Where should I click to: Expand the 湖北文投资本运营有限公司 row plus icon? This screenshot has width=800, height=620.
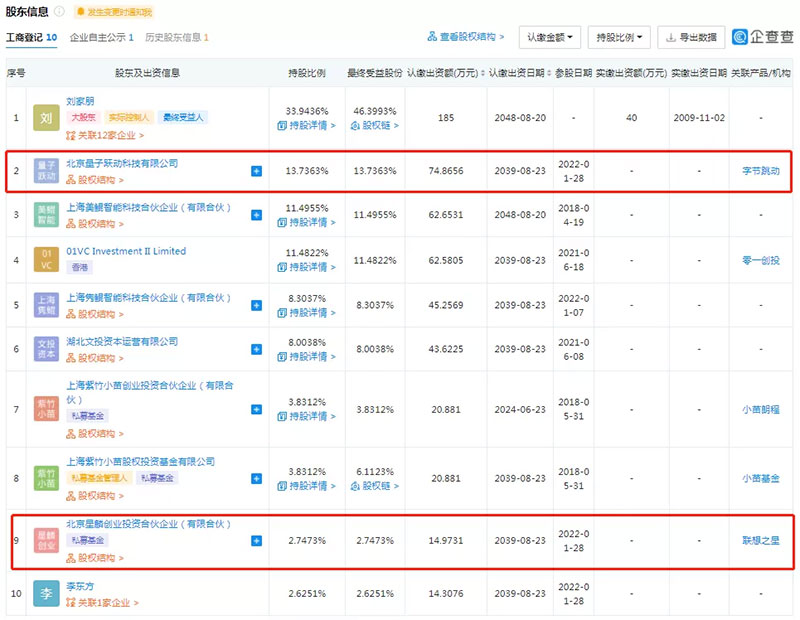[257, 349]
